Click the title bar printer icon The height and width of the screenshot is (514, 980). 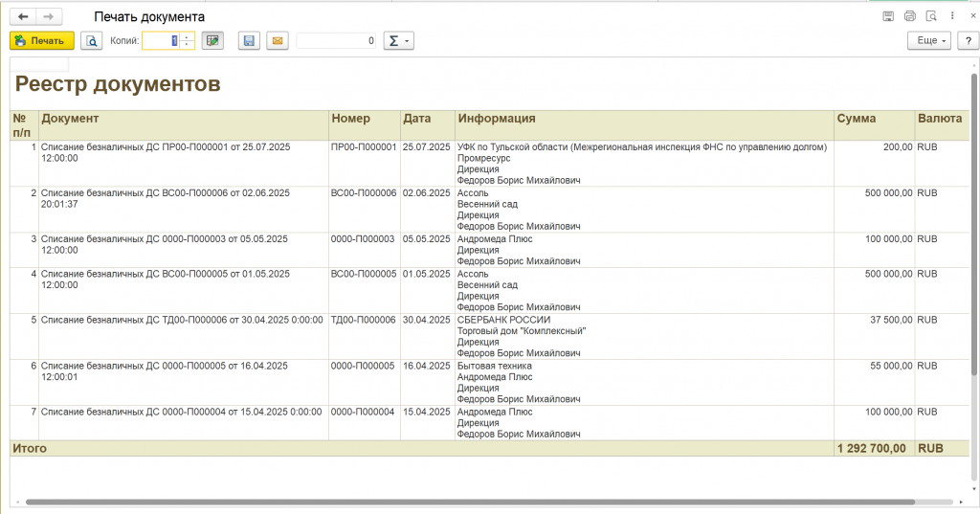[x=910, y=16]
